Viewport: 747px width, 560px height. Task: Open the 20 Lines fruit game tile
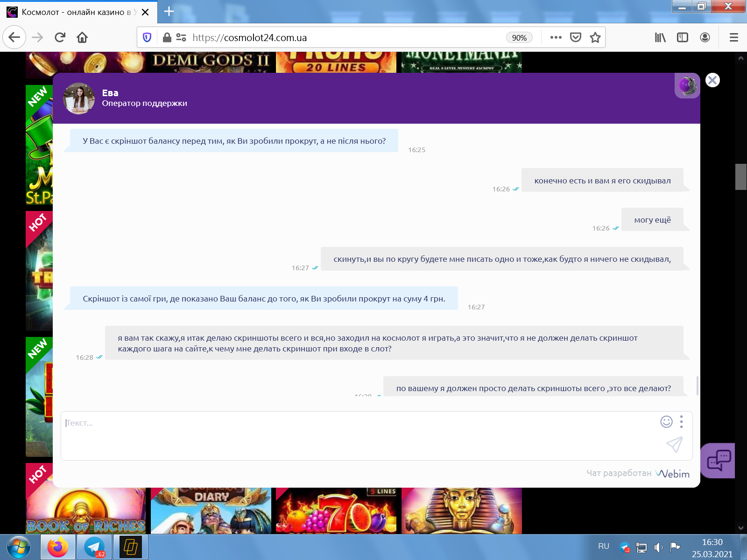tap(336, 62)
